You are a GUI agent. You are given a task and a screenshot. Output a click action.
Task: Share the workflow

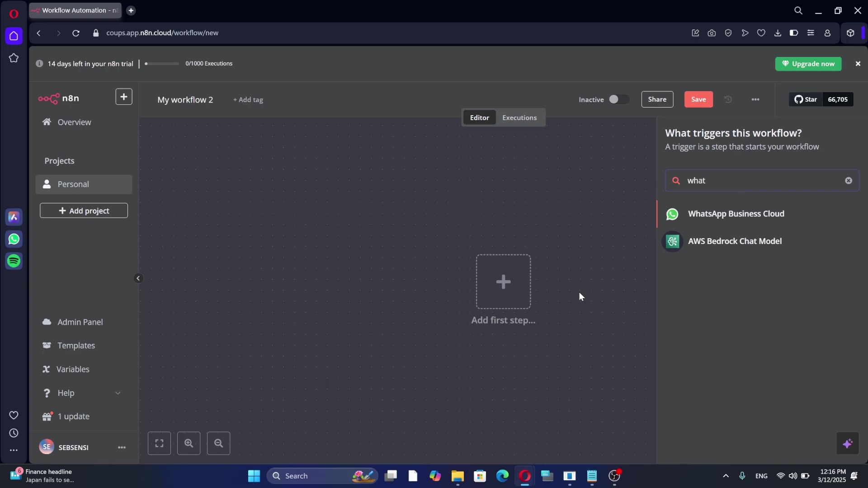coord(657,99)
